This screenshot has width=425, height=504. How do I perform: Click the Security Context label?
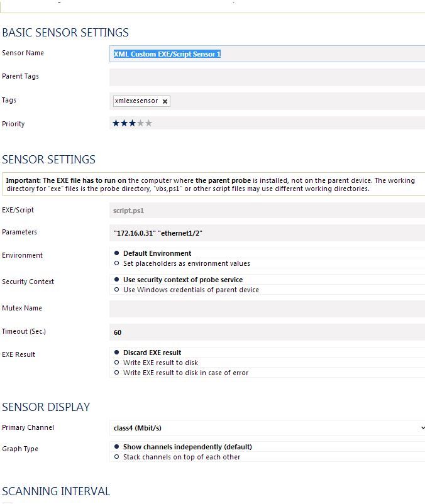click(28, 282)
